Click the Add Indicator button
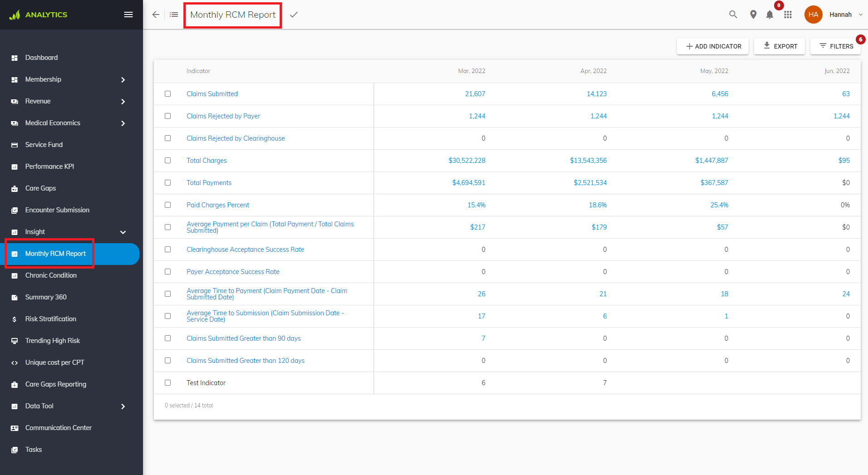This screenshot has width=868, height=475. (713, 46)
